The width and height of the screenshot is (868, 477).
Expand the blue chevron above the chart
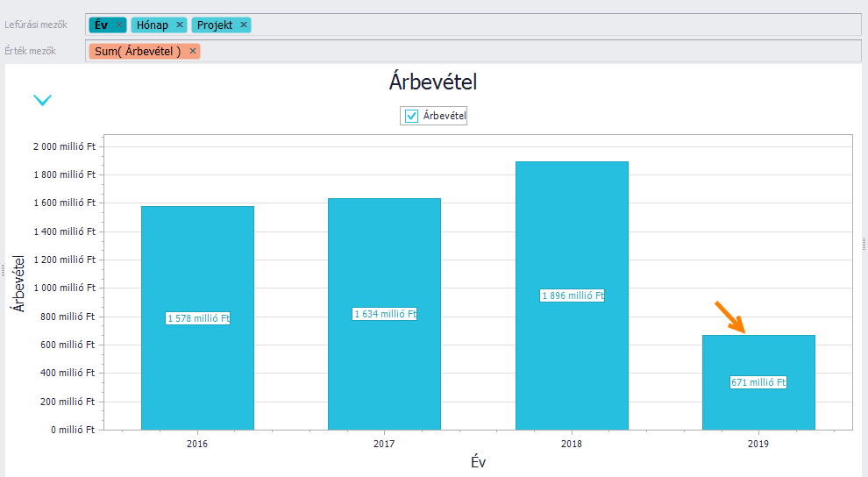point(42,100)
